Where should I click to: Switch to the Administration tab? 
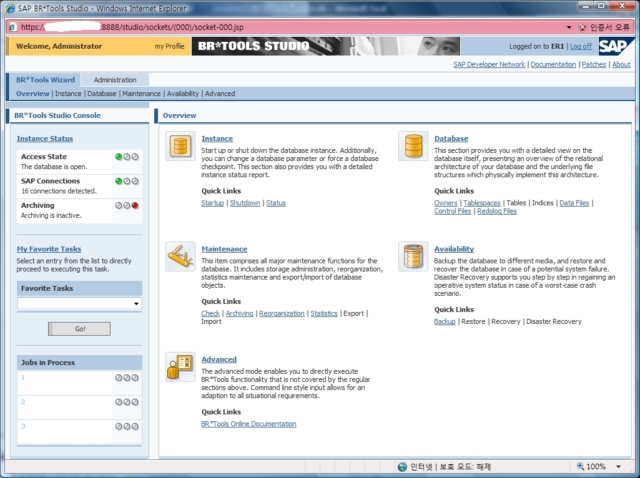(115, 80)
